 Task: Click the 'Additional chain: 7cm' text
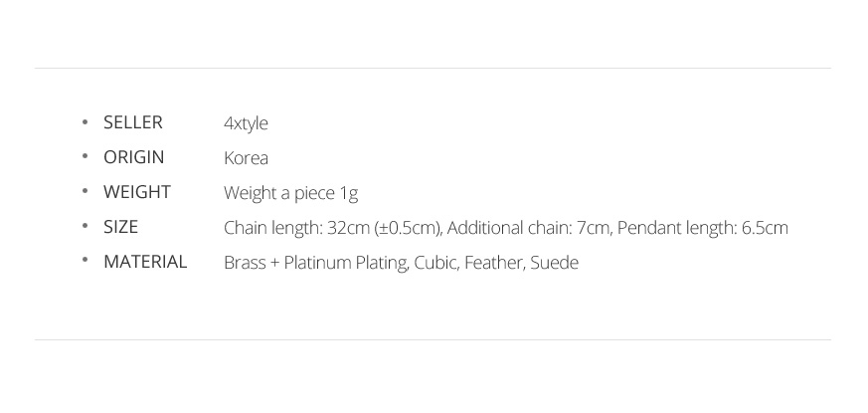(x=528, y=228)
